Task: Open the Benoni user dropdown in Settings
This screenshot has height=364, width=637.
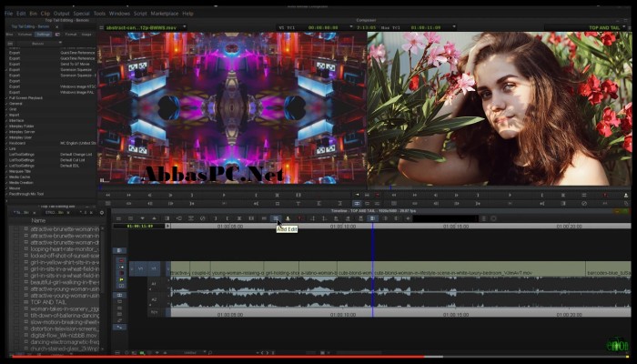Action: pyautogui.click(x=60, y=43)
